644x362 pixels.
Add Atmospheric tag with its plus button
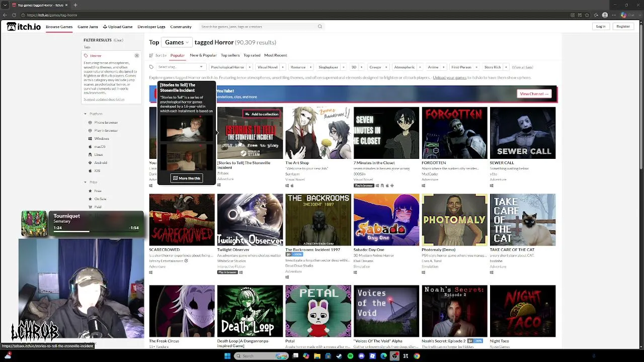coord(420,67)
